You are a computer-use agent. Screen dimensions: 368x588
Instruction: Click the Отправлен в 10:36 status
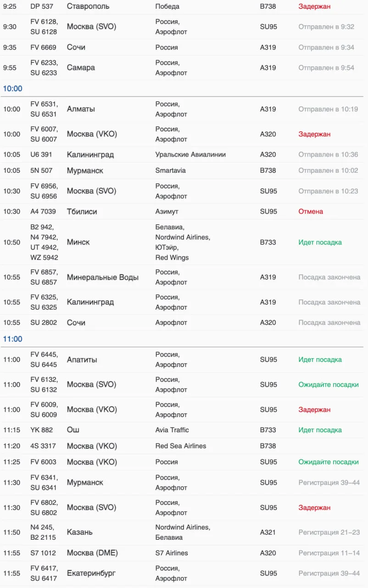click(328, 154)
